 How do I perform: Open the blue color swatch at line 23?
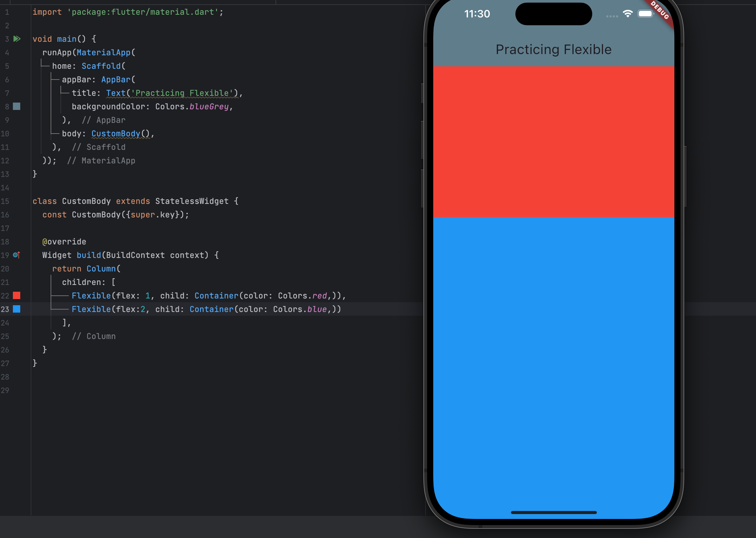coord(17,309)
